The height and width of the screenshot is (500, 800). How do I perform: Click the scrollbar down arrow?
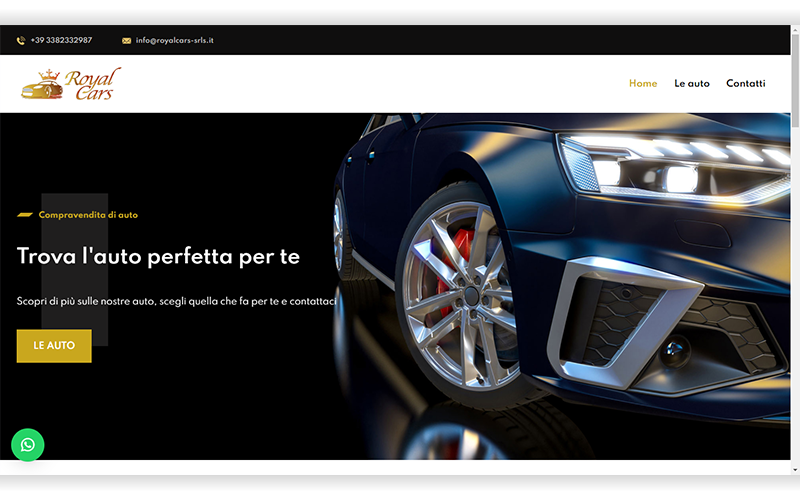795,470
